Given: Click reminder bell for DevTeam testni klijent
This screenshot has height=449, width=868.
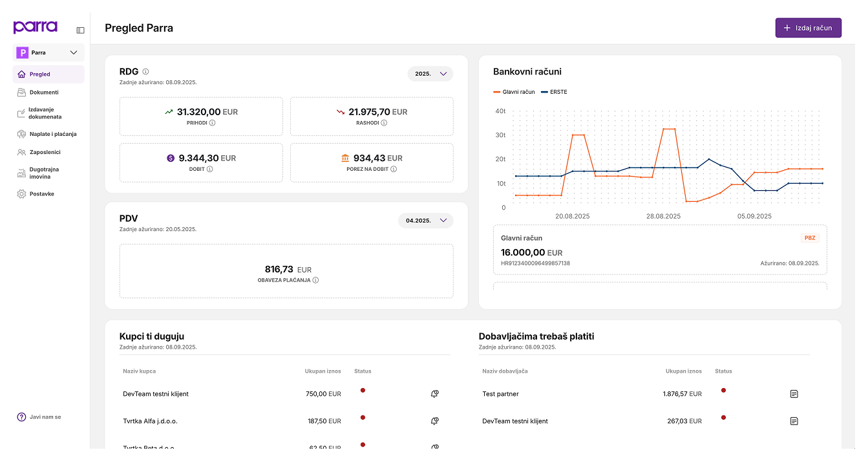Looking at the screenshot, I should (434, 393).
